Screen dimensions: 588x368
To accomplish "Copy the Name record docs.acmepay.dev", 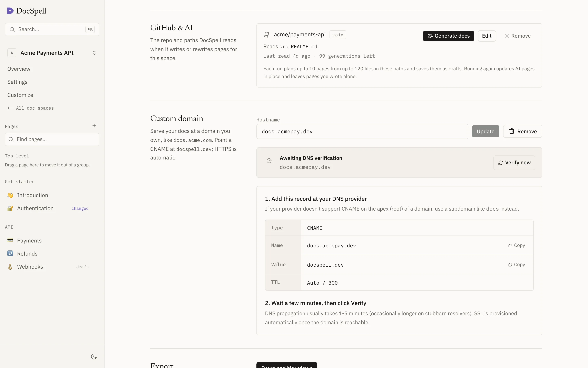I will click(x=517, y=245).
